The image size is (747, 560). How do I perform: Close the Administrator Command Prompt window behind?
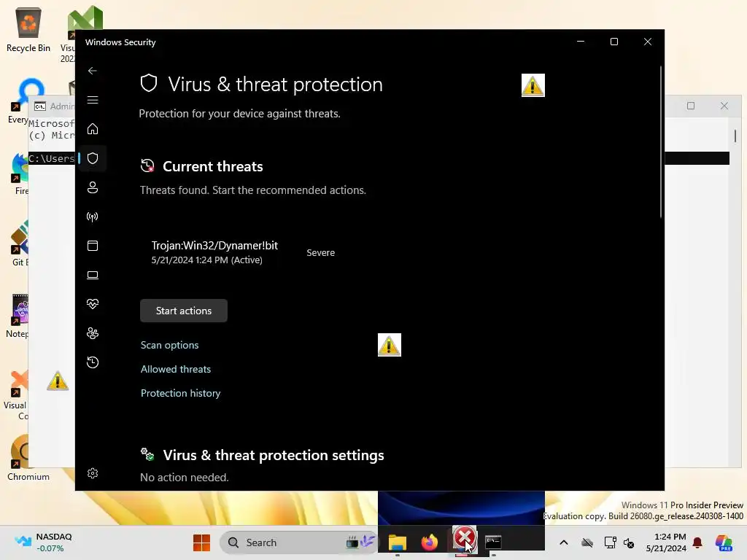click(724, 106)
